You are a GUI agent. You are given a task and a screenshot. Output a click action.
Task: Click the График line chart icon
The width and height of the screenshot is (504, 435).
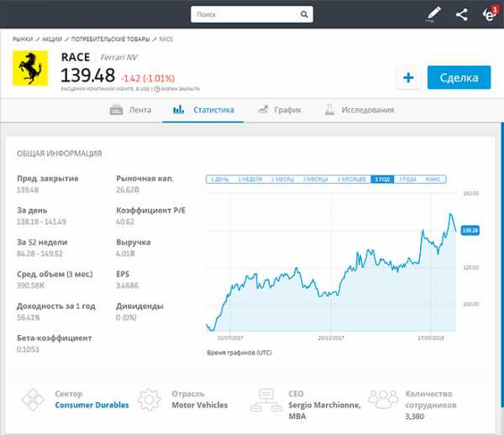click(x=263, y=109)
